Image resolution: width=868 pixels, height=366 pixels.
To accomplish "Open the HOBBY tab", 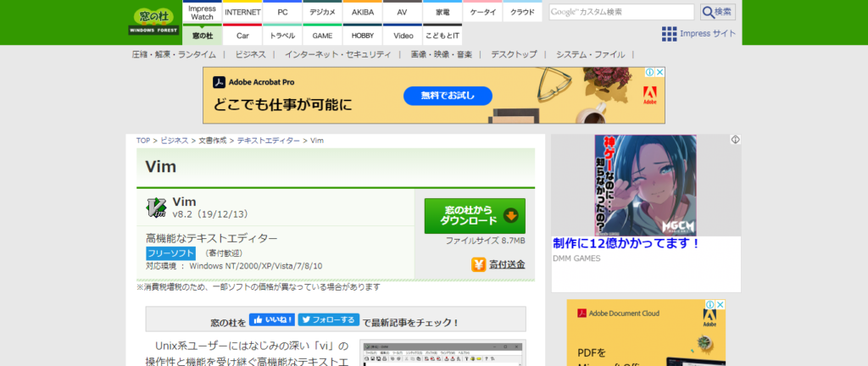I will [363, 36].
